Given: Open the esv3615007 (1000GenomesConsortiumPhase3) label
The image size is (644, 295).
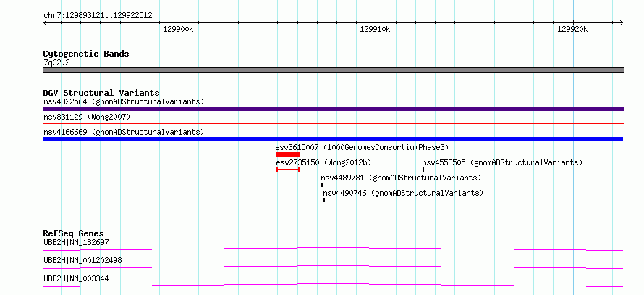Looking at the screenshot, I should 363,147.
